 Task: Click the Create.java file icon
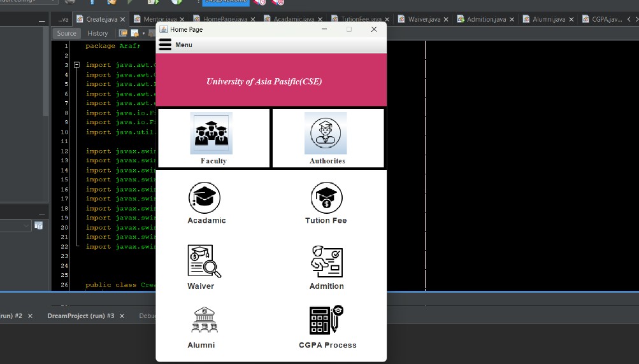coord(80,18)
